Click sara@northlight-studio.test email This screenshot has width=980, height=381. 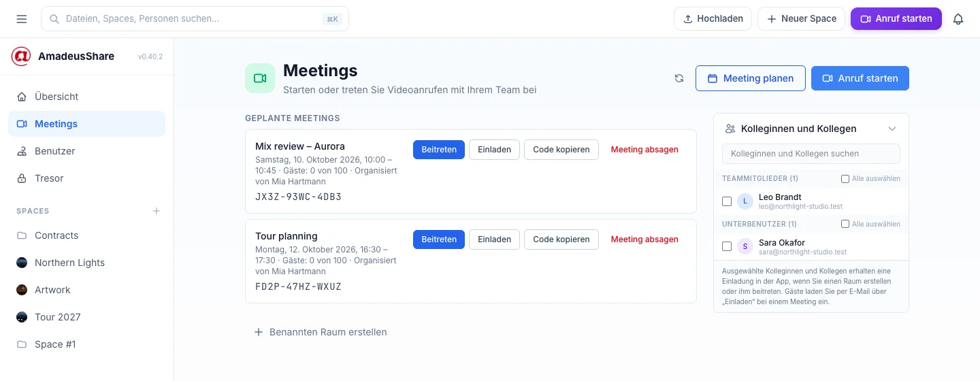tap(802, 252)
